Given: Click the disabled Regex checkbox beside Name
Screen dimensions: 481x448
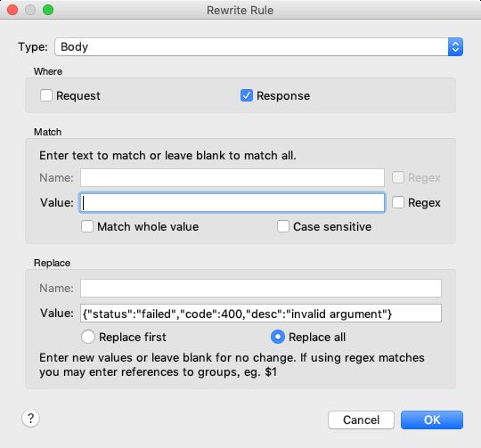Looking at the screenshot, I should [398, 177].
